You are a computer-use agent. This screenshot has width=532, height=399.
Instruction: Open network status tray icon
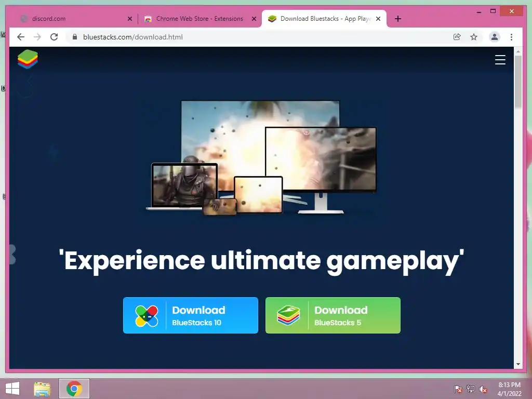471,389
